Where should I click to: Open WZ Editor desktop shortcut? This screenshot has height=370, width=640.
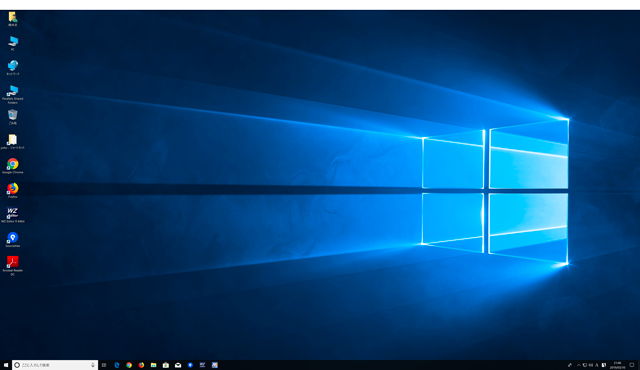[x=13, y=215]
